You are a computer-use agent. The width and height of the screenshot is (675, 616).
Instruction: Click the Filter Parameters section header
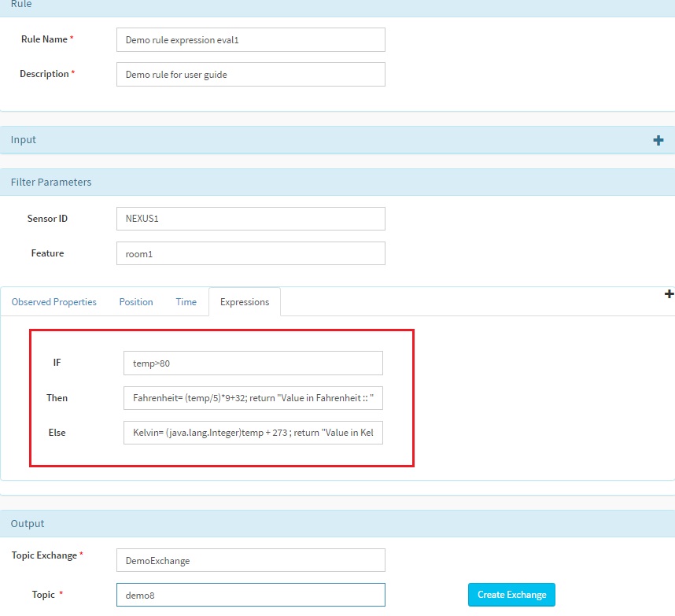(337, 182)
